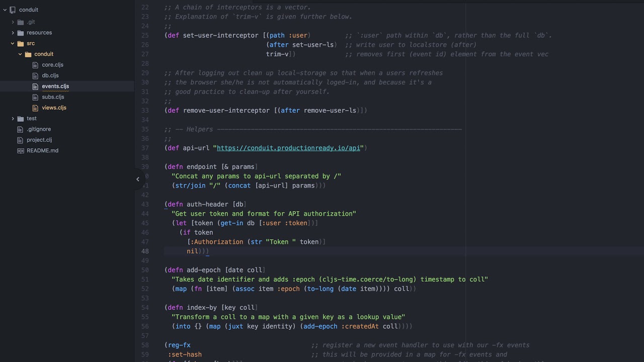Select the test folder label
The height and width of the screenshot is (362, 644).
pyautogui.click(x=32, y=119)
